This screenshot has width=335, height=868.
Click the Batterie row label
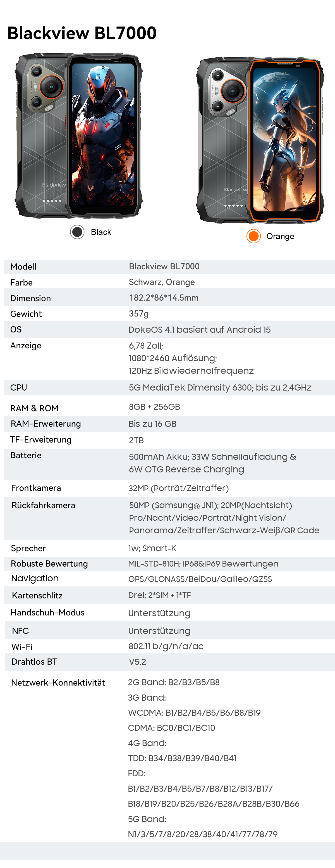(x=26, y=455)
